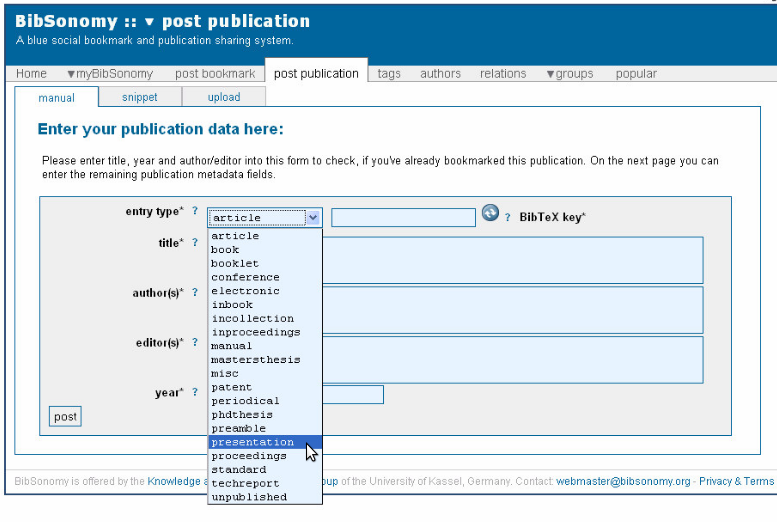
Task: Click the year input field
Action: point(353,395)
